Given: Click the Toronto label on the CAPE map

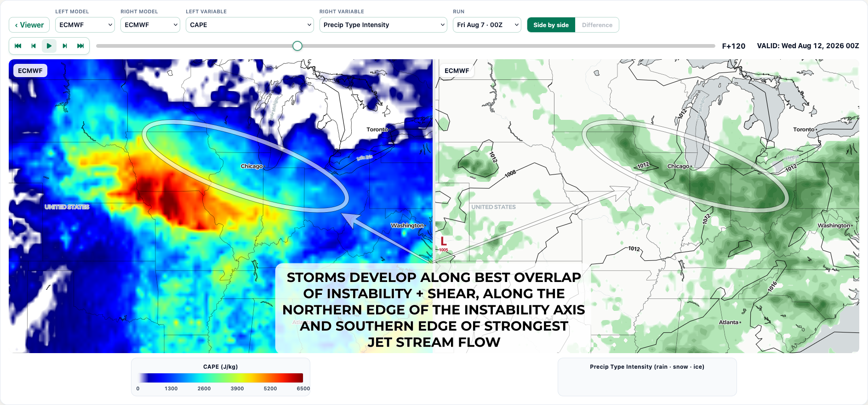Looking at the screenshot, I should tap(377, 129).
